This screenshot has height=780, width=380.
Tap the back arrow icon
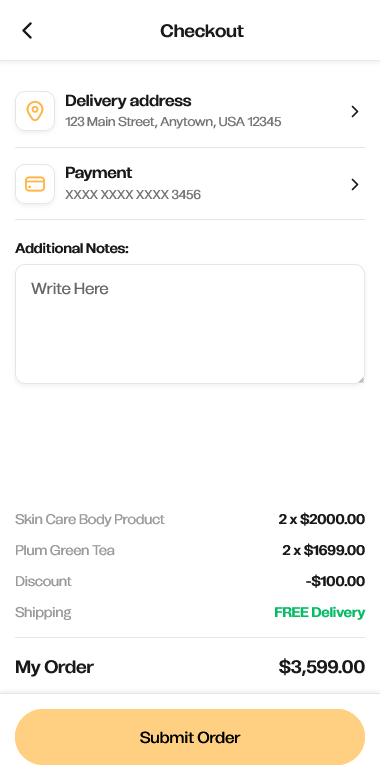(27, 31)
